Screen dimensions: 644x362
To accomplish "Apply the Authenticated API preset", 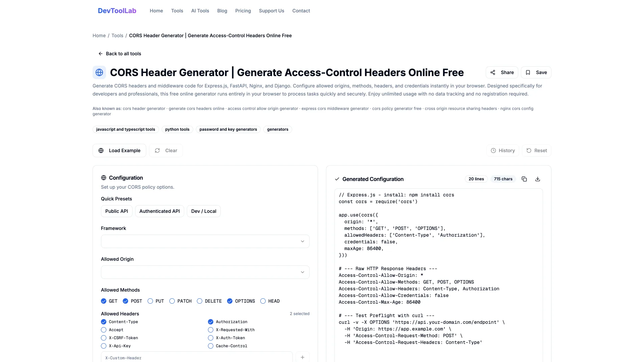I will (x=160, y=211).
